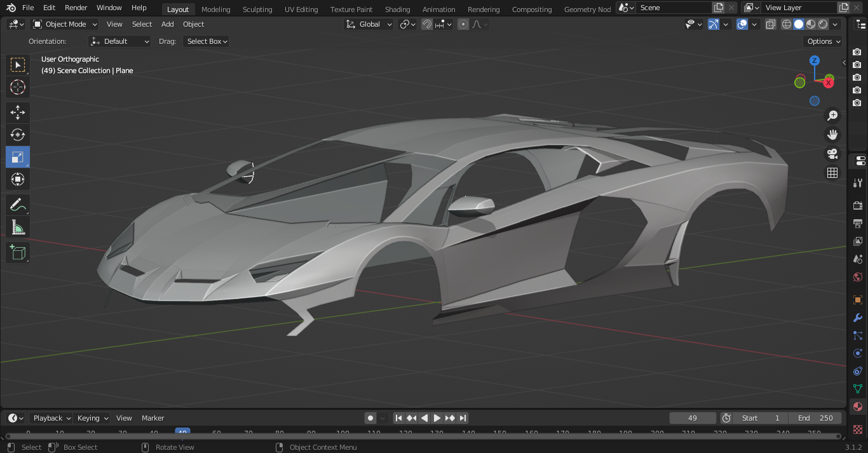Toggle camera view with camera gizmo
Image resolution: width=868 pixels, height=453 pixels.
(832, 154)
